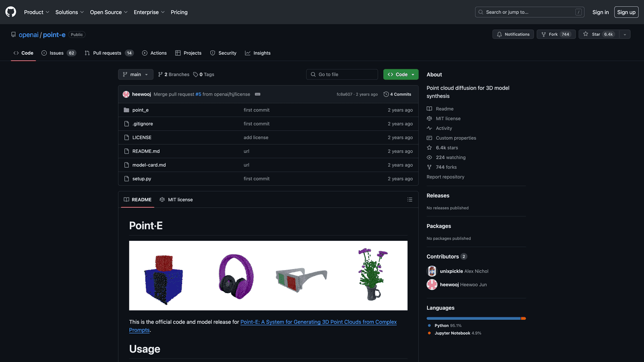Expand the Solutions menu
644x362 pixels.
point(69,12)
